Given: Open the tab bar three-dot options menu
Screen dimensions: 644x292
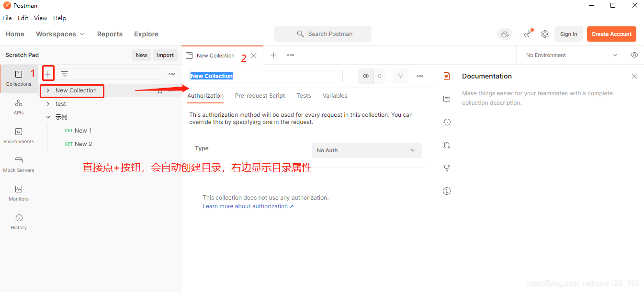Looking at the screenshot, I should [291, 55].
